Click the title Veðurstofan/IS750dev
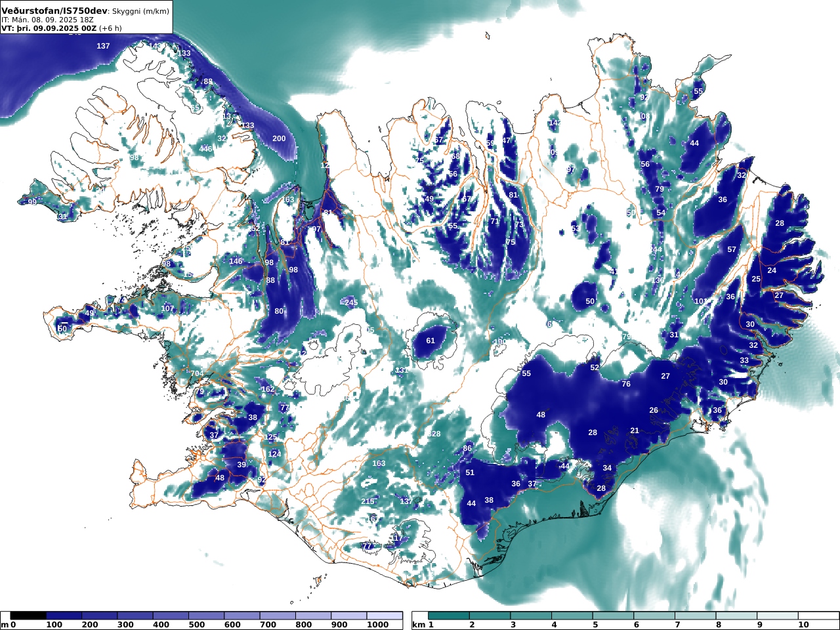 pyautogui.click(x=54, y=11)
